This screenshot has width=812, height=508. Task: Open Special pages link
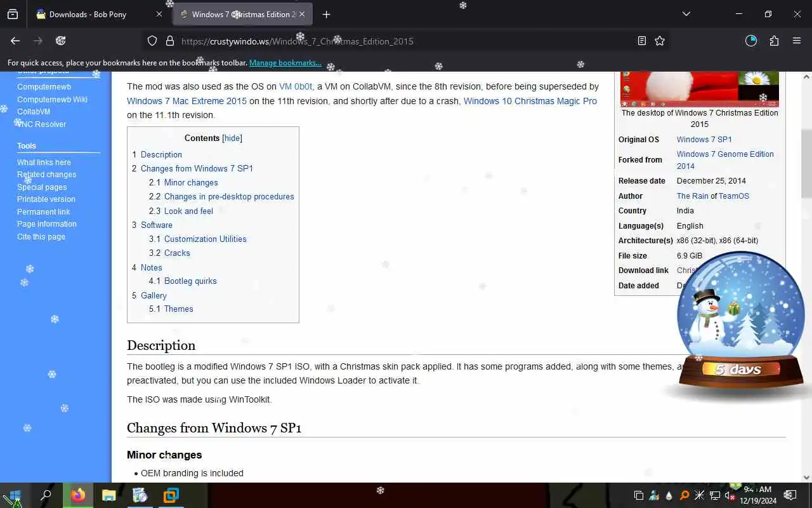tap(42, 187)
